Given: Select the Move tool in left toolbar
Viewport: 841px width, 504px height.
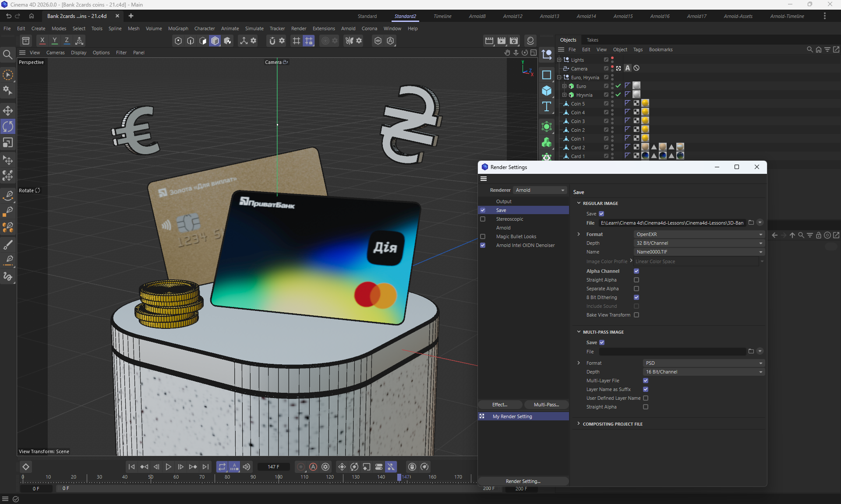Looking at the screenshot, I should (8, 110).
